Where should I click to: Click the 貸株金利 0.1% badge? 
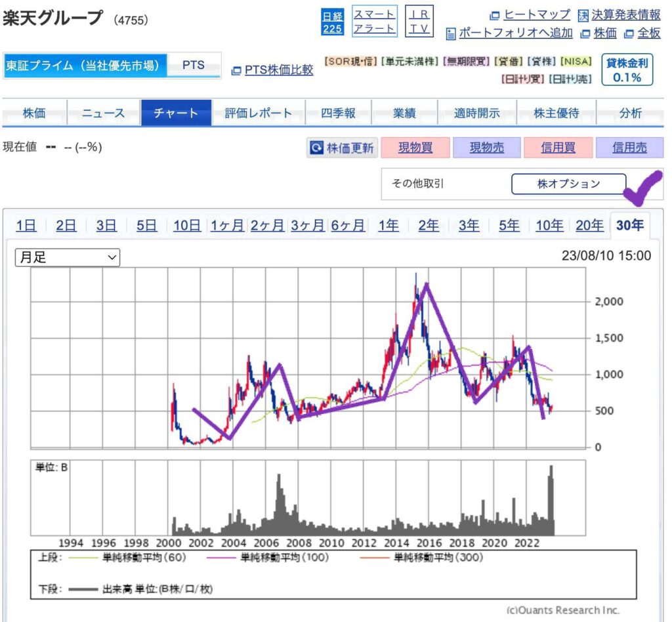[627, 70]
